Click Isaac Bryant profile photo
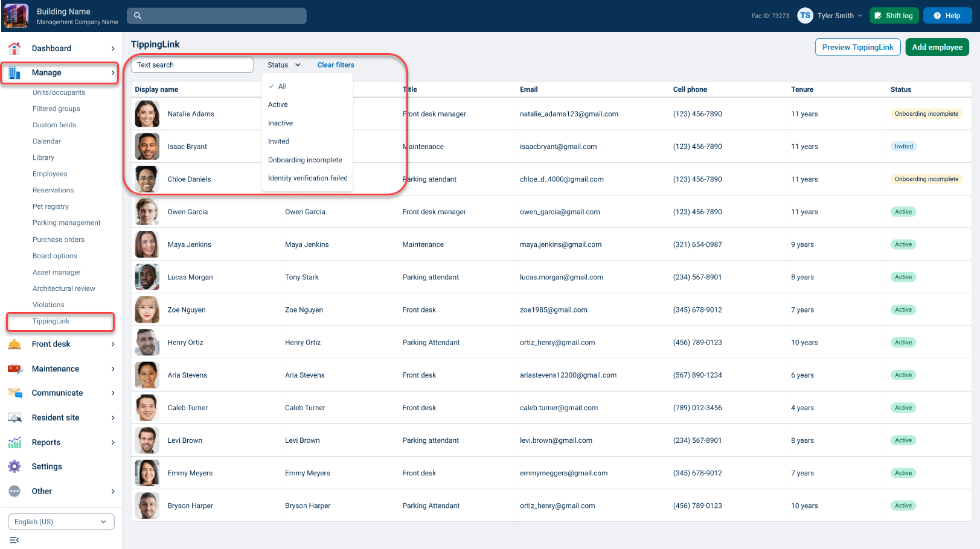Screen dimensions: 980x549 click(147, 146)
